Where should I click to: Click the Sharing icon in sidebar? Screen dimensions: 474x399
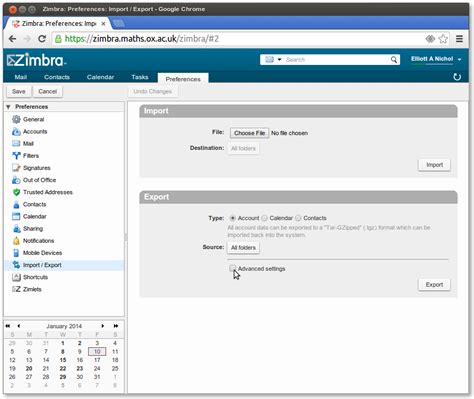click(x=16, y=229)
